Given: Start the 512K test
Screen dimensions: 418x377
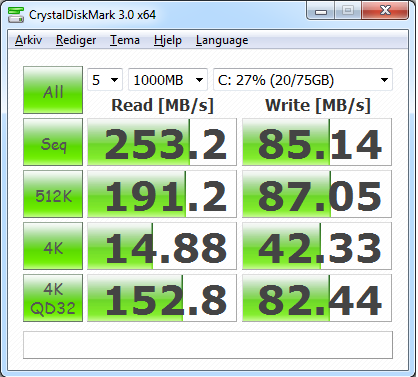Looking at the screenshot, I should pos(53,194).
